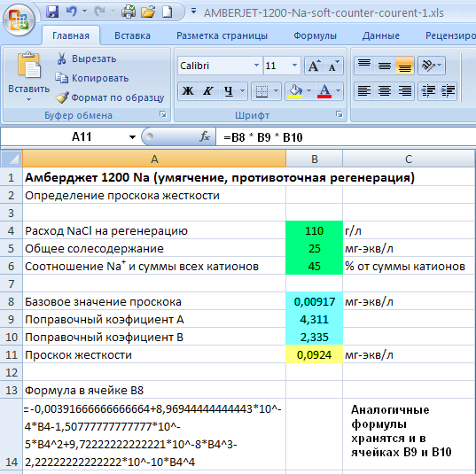Select cell B11 with value 0,0924
Viewport: 476px width, 474px height.
pyautogui.click(x=314, y=354)
